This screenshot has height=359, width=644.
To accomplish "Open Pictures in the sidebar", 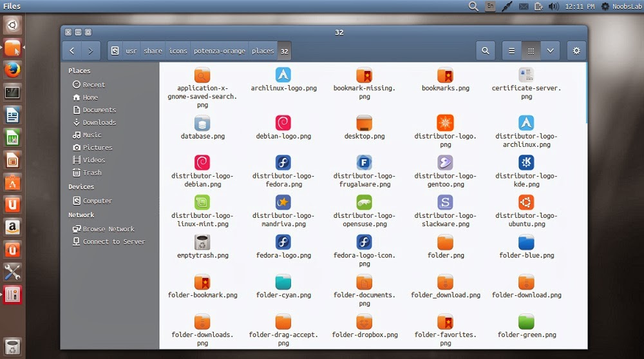I will pyautogui.click(x=92, y=147).
